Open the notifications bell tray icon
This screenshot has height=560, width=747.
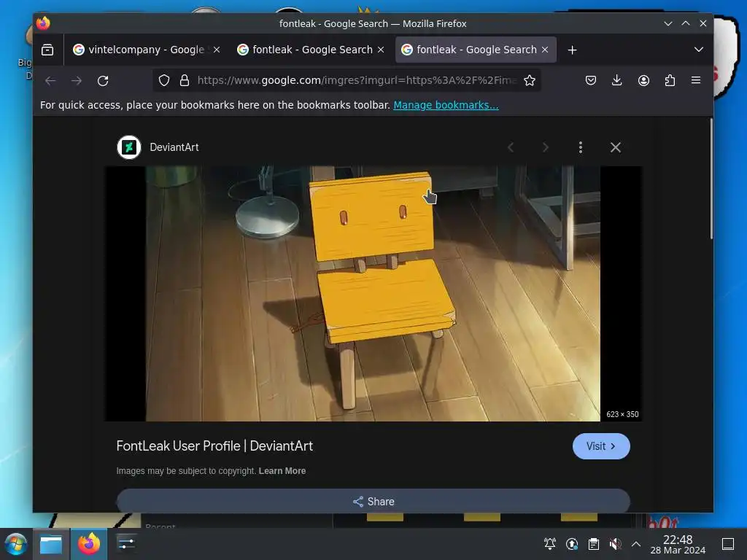click(x=550, y=544)
